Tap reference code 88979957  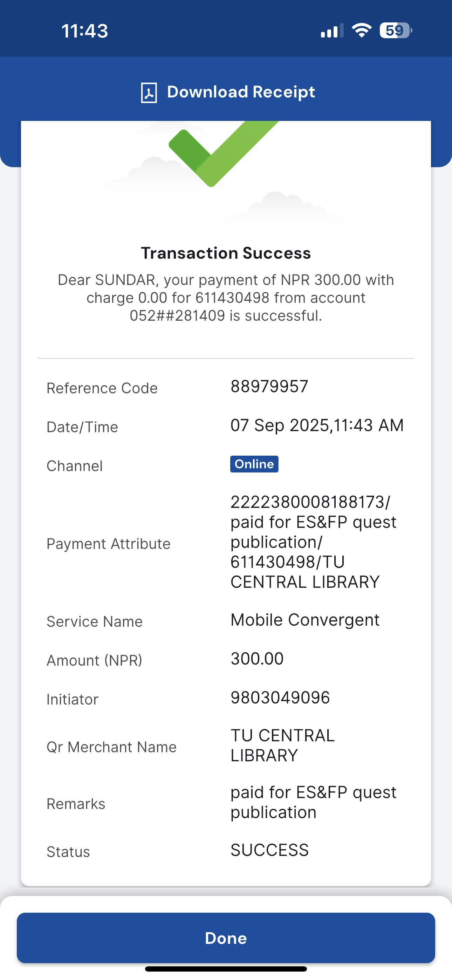(269, 387)
